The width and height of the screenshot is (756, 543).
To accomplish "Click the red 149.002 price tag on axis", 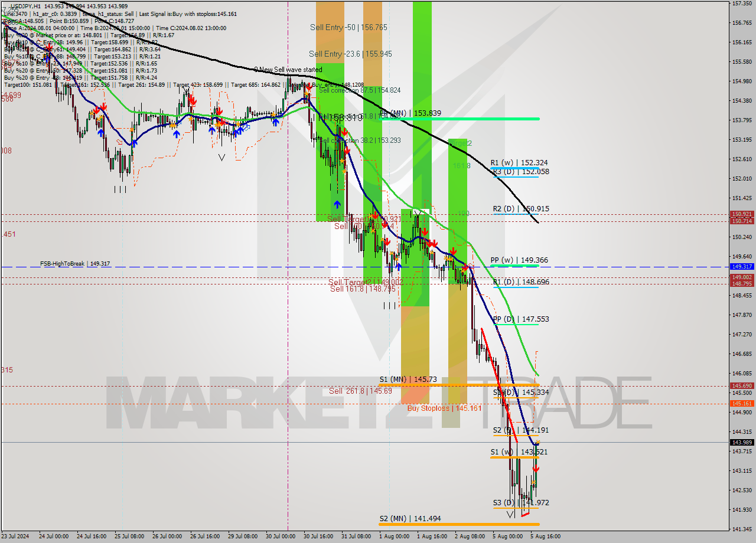I will (742, 277).
